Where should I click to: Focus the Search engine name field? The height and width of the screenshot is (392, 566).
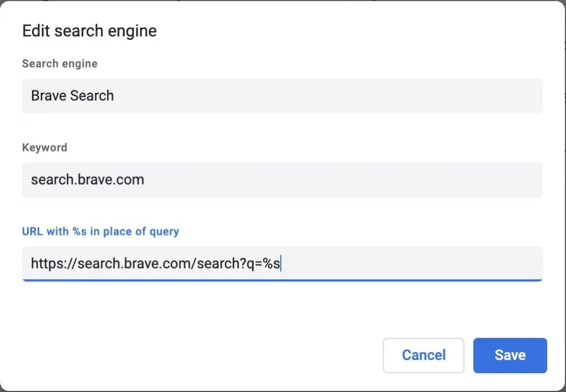(282, 96)
